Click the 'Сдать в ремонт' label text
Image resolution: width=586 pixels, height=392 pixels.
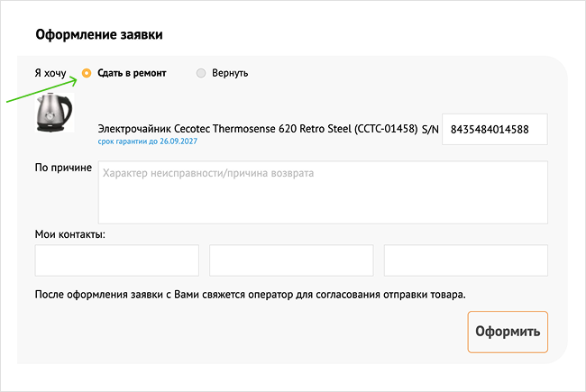[132, 73]
